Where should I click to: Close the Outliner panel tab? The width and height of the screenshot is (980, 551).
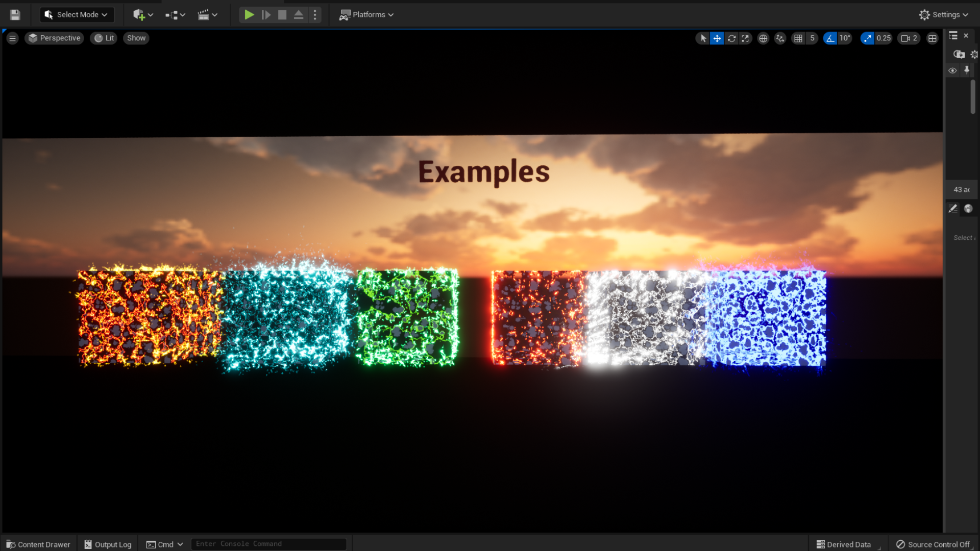pyautogui.click(x=966, y=36)
